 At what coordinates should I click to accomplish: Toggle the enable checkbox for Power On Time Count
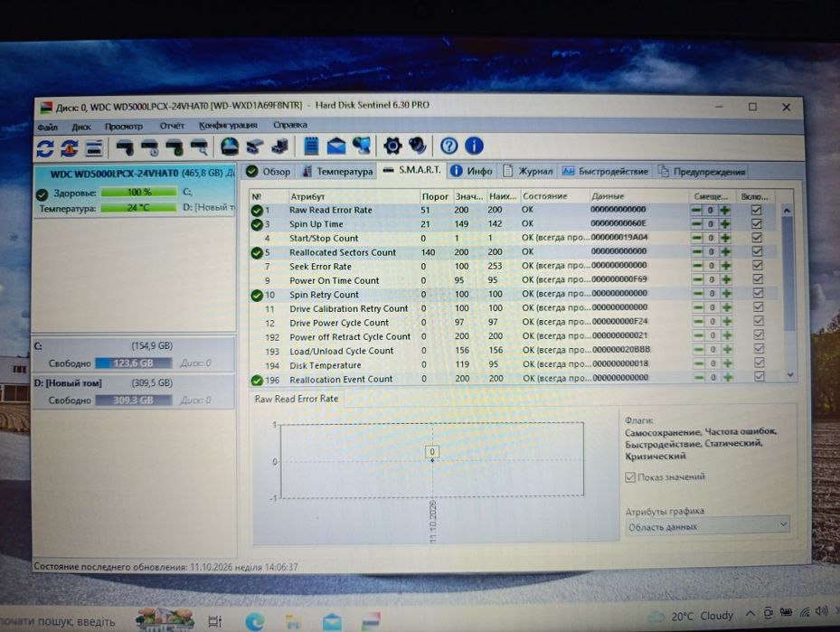click(x=758, y=279)
